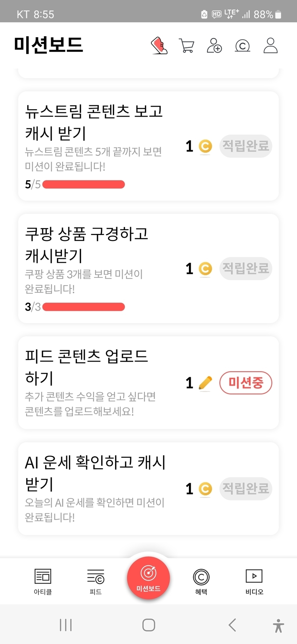Tap 적립완료 on the 뉴스트림 mission

click(x=246, y=146)
